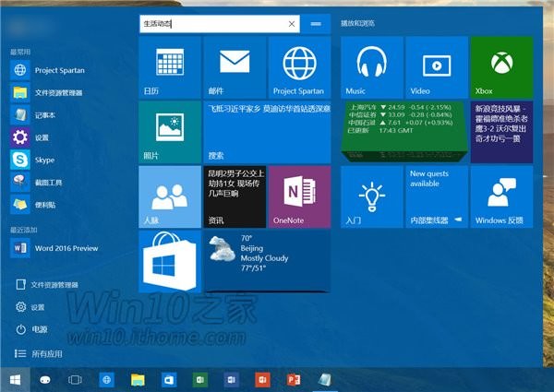The height and width of the screenshot is (392, 554).
Task: Open the 电源 power options menu
Action: [x=39, y=329]
